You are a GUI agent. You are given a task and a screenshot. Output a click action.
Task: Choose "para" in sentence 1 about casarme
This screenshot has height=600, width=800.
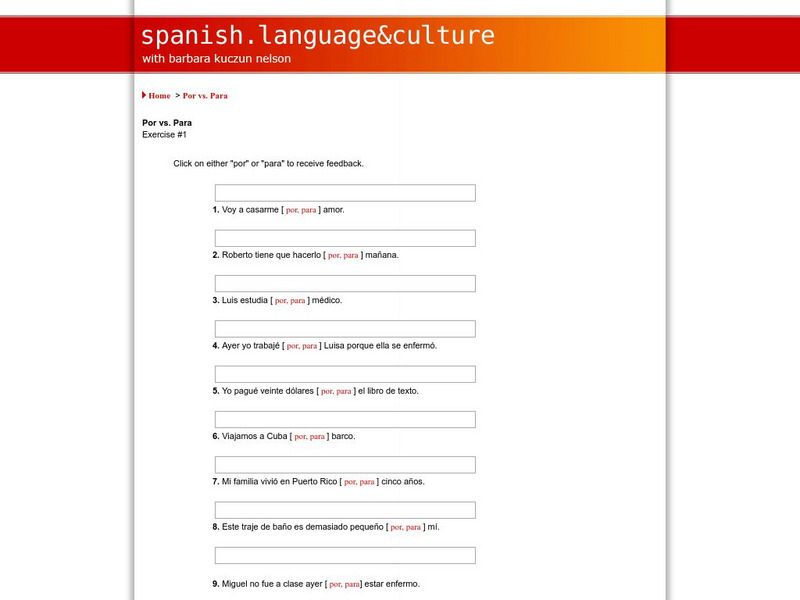[x=309, y=210]
